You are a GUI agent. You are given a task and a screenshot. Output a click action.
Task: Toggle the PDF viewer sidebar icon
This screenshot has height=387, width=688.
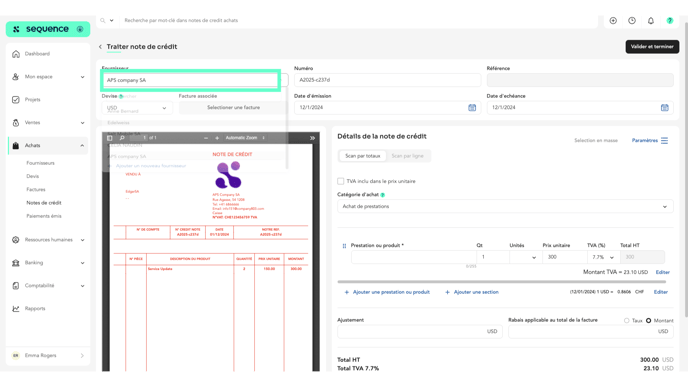110,138
